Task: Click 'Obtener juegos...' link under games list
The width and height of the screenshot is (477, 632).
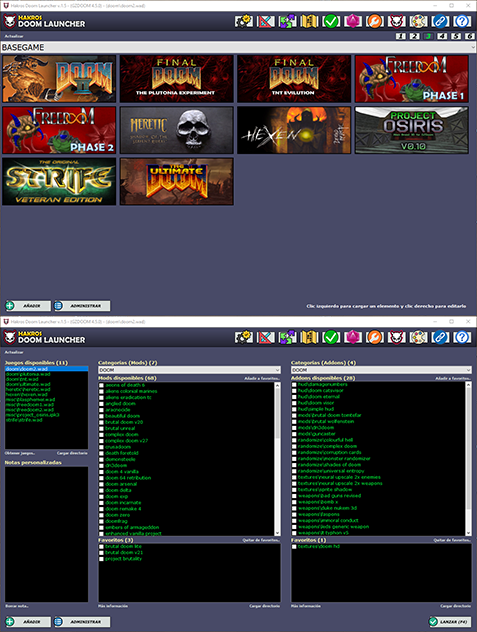Action: pyautogui.click(x=20, y=453)
